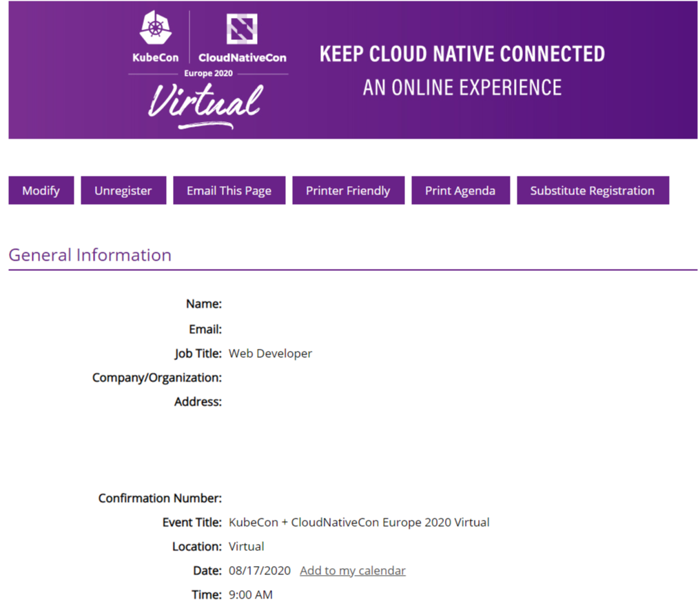Select the event title 'KubeCon + CloudNativeCon Europe 2020 Virtual'
This screenshot has width=700, height=615.
tap(359, 522)
